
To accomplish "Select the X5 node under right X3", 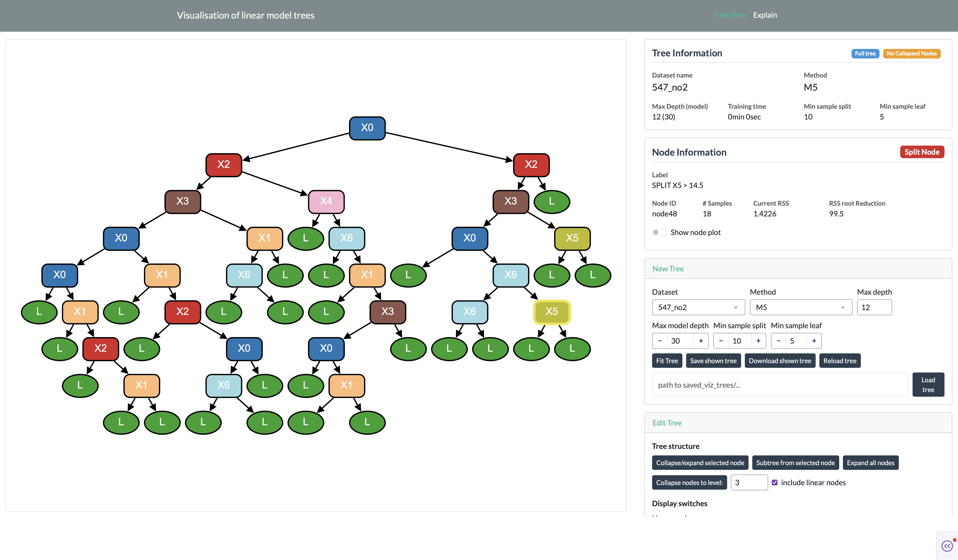I will [x=572, y=238].
